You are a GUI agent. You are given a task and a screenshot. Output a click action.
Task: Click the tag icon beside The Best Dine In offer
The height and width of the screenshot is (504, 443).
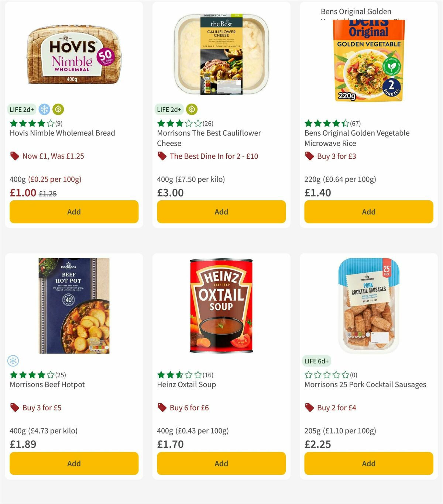162,156
